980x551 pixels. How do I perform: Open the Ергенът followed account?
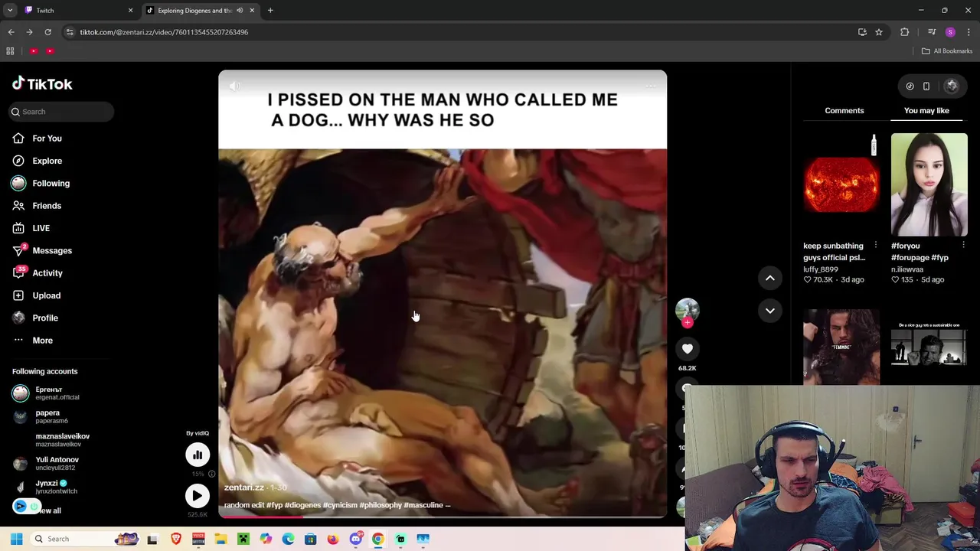pos(46,393)
